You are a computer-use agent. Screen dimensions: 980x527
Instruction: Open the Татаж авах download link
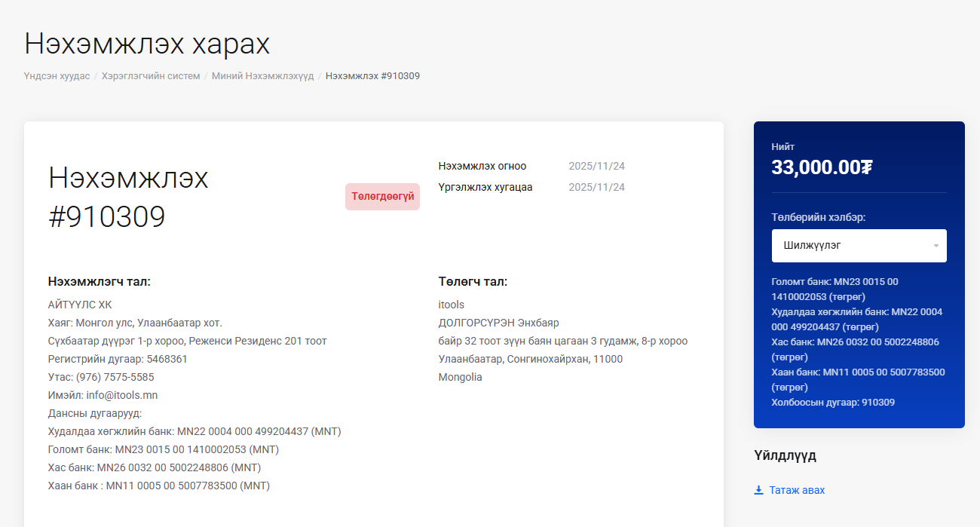(x=797, y=490)
